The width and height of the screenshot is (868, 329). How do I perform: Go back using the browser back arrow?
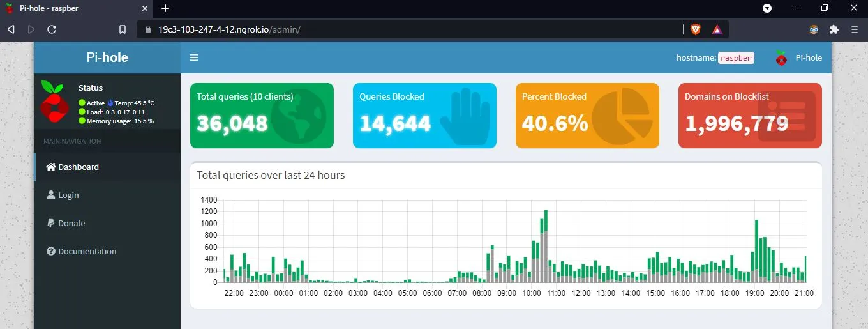11,29
